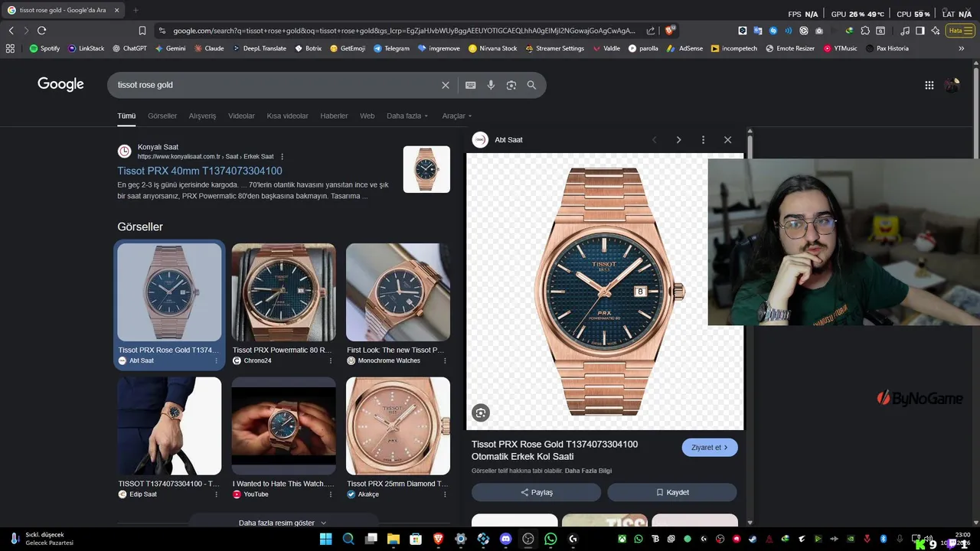Viewport: 980px width, 551px height.
Task: Open the Konyalı Saat result thumbnail
Action: [x=426, y=169]
